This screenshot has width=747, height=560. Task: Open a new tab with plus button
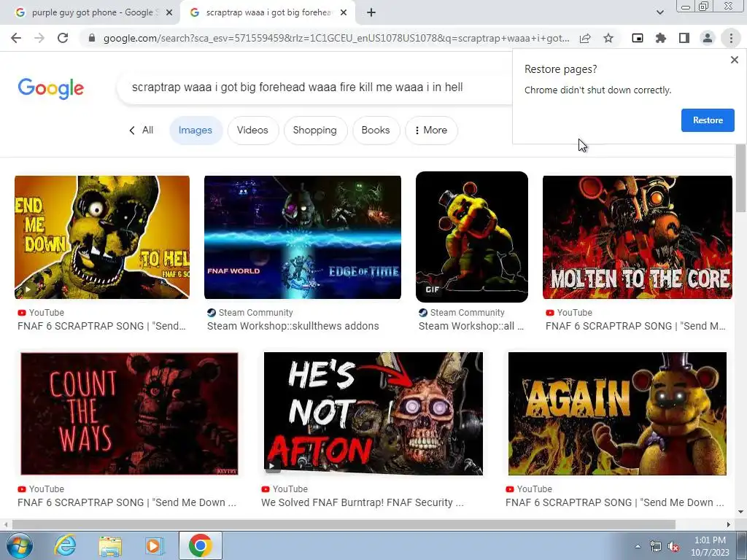pos(371,12)
